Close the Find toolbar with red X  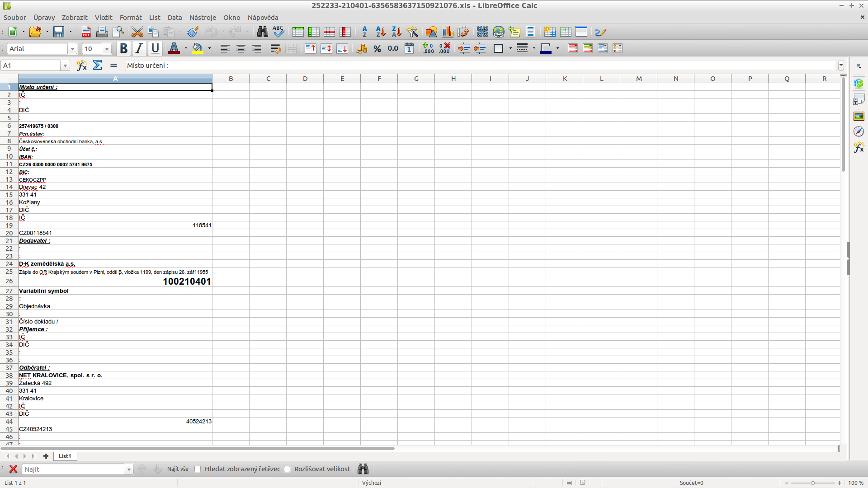(14, 469)
